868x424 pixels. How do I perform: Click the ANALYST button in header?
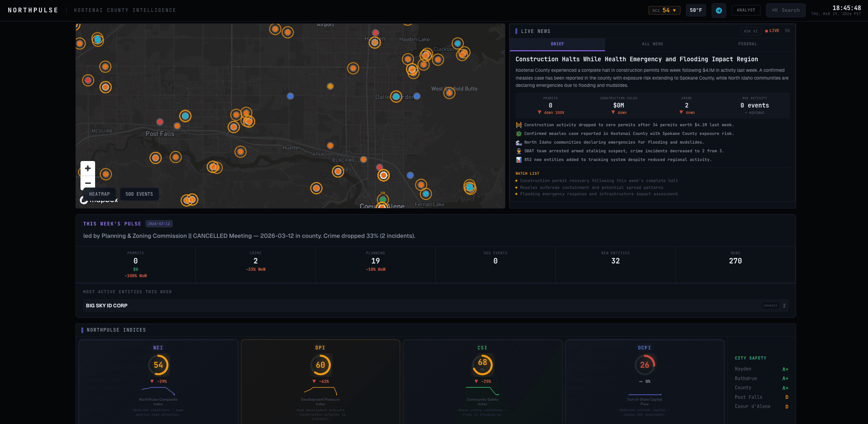(x=745, y=10)
